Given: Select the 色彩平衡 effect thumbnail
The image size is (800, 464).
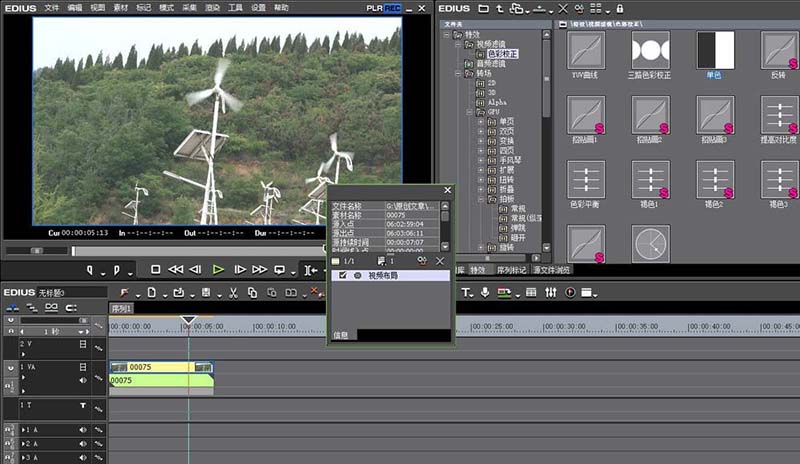Looking at the screenshot, I should tap(586, 179).
